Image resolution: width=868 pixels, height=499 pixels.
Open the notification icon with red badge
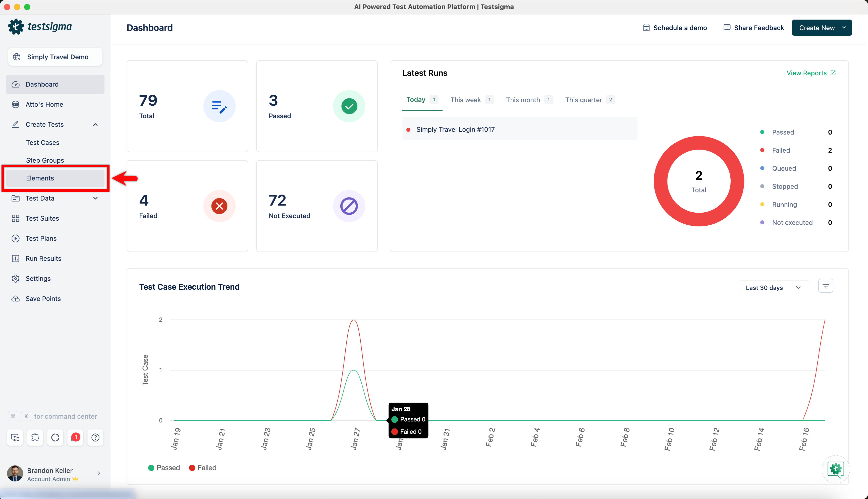point(75,437)
